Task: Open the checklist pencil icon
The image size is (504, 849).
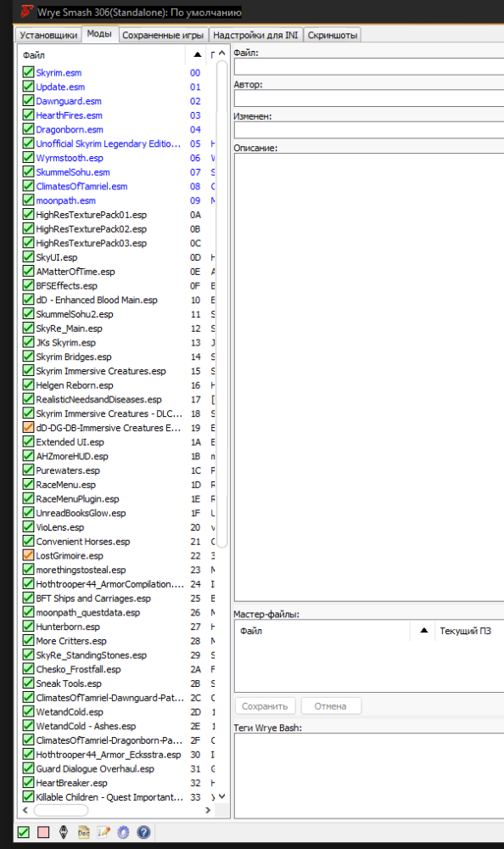Action: click(104, 832)
